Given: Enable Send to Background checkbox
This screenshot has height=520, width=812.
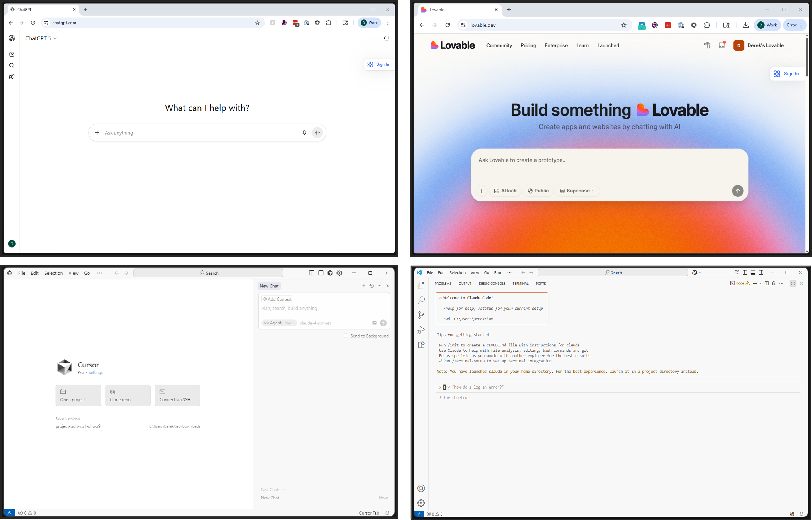Looking at the screenshot, I should pos(346,336).
